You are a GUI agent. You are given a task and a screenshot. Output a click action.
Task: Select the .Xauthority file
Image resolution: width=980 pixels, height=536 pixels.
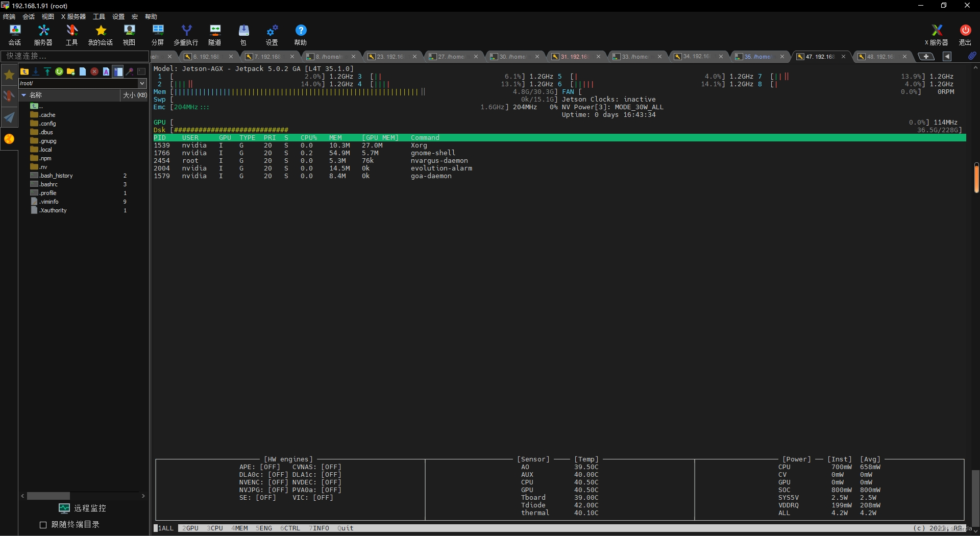(x=49, y=210)
